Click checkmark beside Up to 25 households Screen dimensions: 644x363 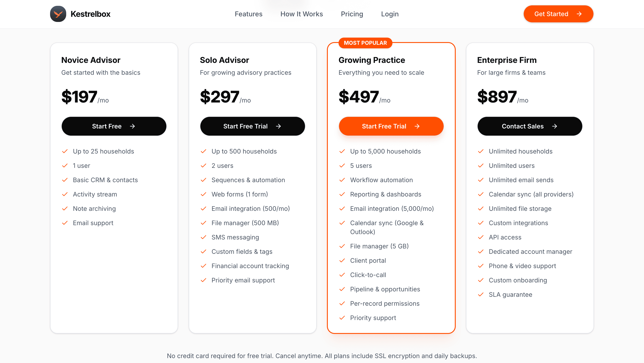(65, 151)
